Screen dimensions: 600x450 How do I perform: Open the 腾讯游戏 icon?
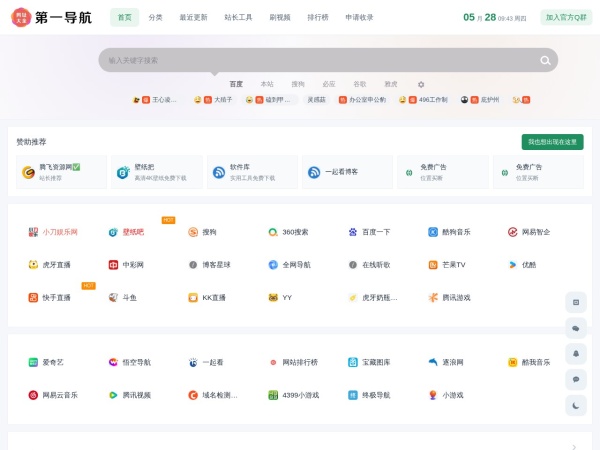pos(433,297)
